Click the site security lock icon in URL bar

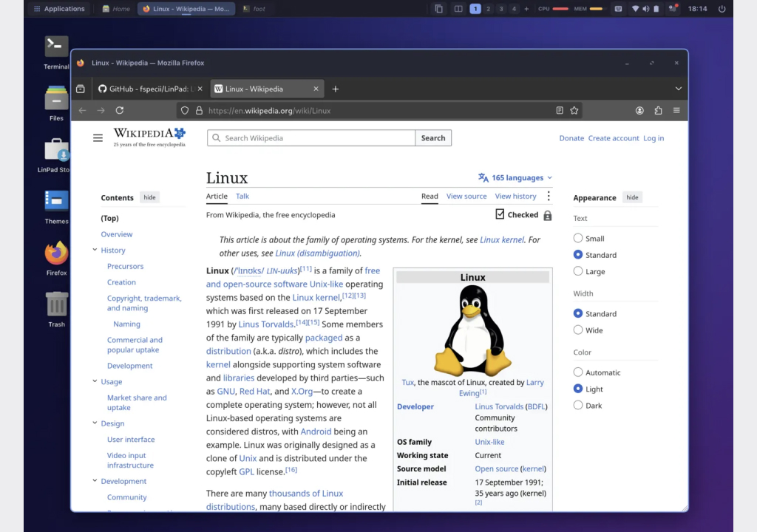(x=199, y=111)
